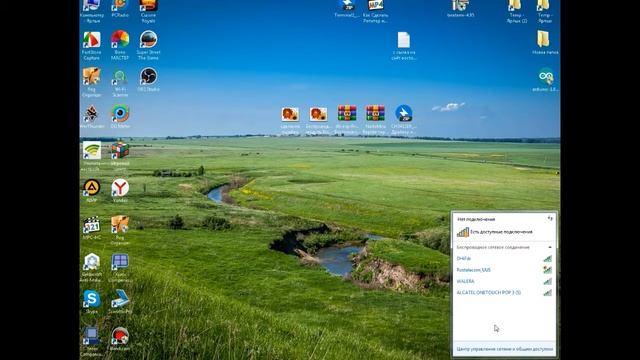The height and width of the screenshot is (360, 640).
Task: Collapse the Беспроводное сетевое соединение section
Action: click(549, 247)
